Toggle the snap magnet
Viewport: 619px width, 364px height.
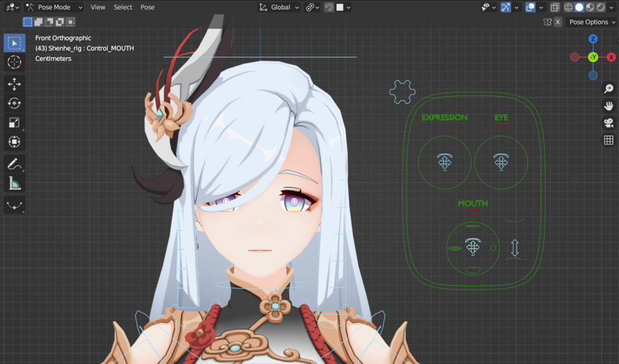(329, 7)
